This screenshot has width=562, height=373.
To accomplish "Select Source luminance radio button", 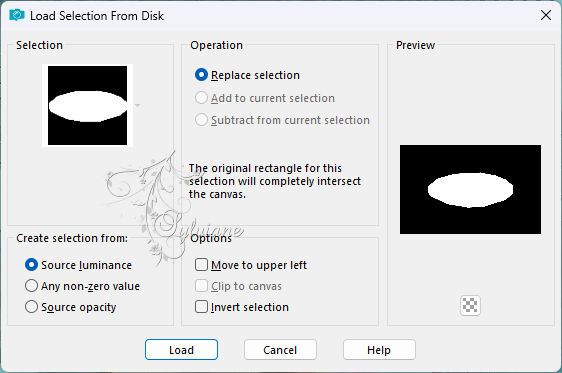I will [x=32, y=265].
